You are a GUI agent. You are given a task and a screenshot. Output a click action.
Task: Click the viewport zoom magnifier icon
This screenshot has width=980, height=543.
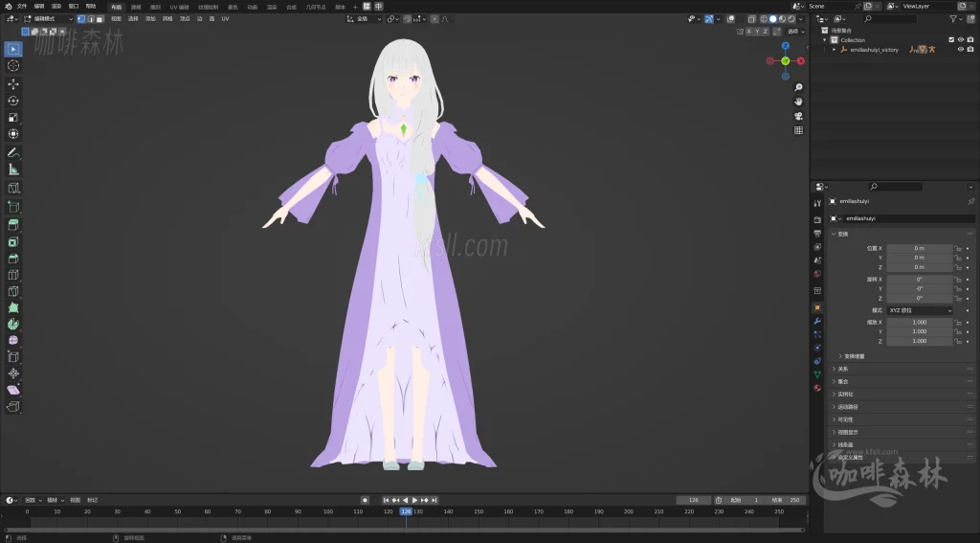point(798,87)
